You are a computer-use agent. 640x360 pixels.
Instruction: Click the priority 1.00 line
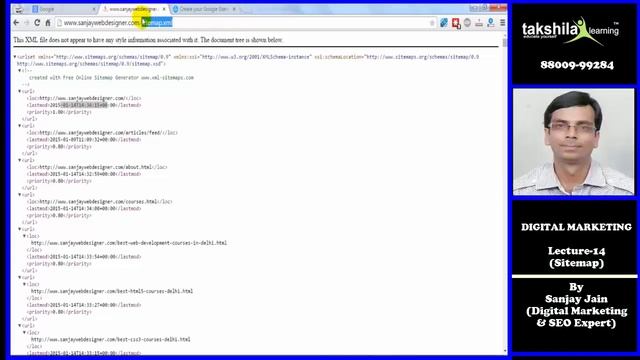point(59,112)
